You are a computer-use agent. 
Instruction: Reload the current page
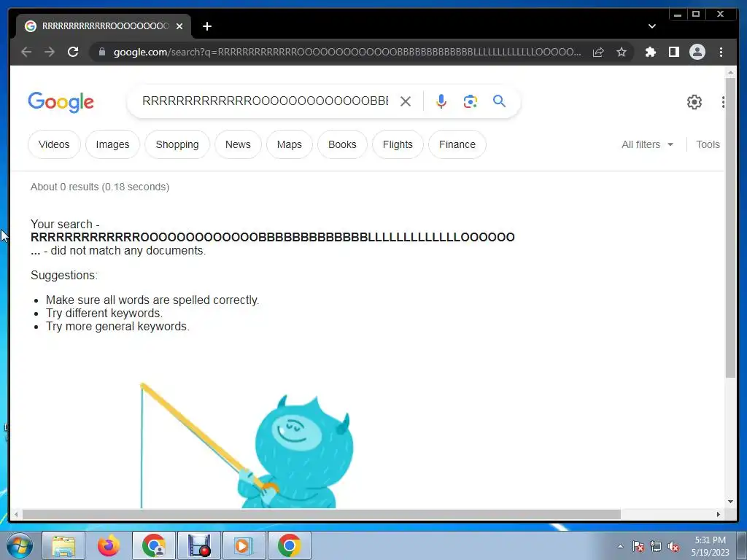73,52
